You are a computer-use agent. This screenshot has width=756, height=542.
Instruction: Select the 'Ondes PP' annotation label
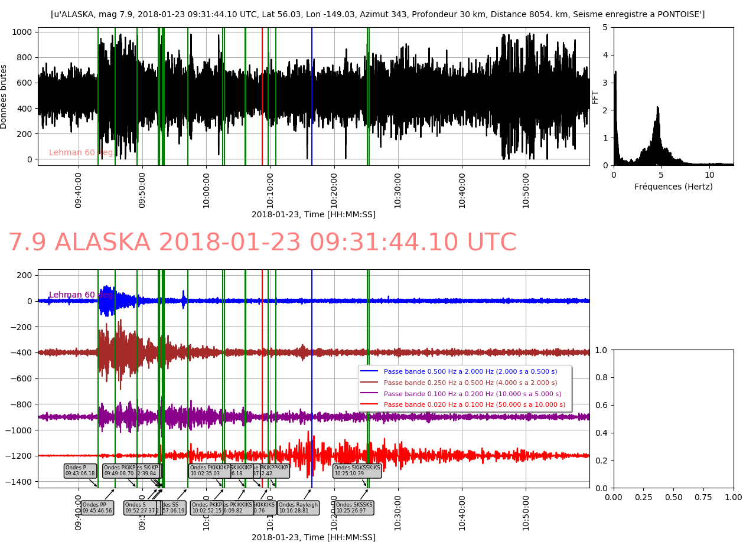pos(97,508)
